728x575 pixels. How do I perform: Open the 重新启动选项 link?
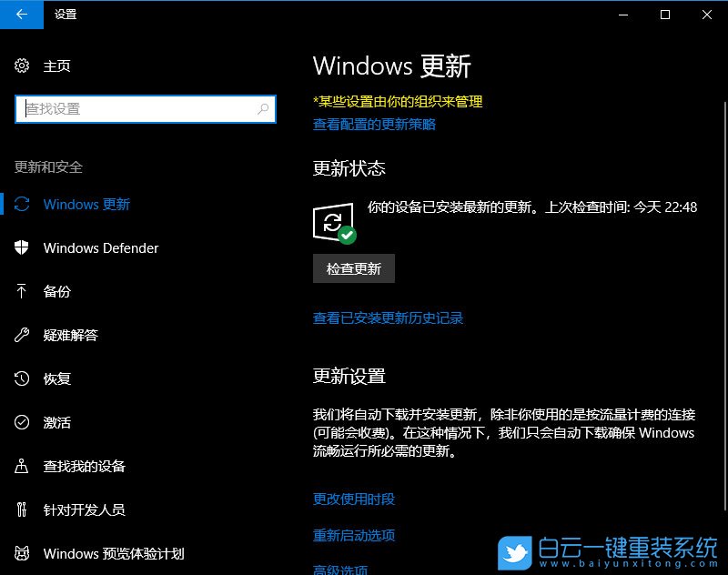coord(353,536)
